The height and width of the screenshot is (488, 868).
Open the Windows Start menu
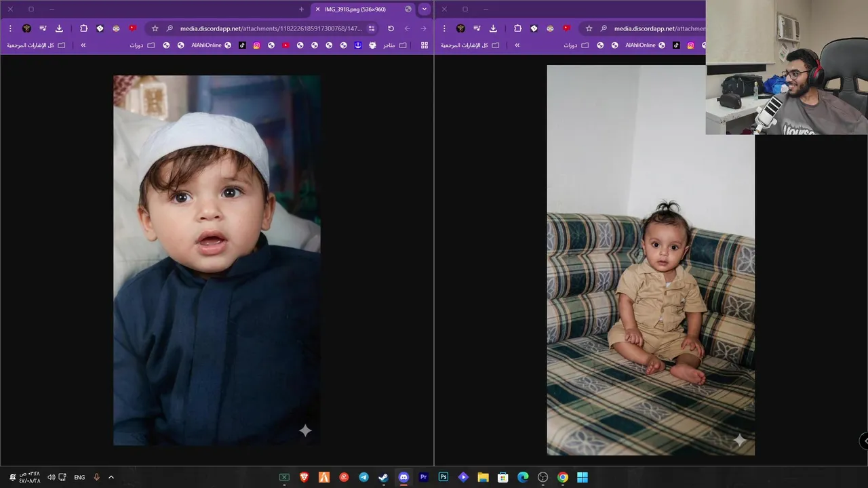(x=583, y=477)
